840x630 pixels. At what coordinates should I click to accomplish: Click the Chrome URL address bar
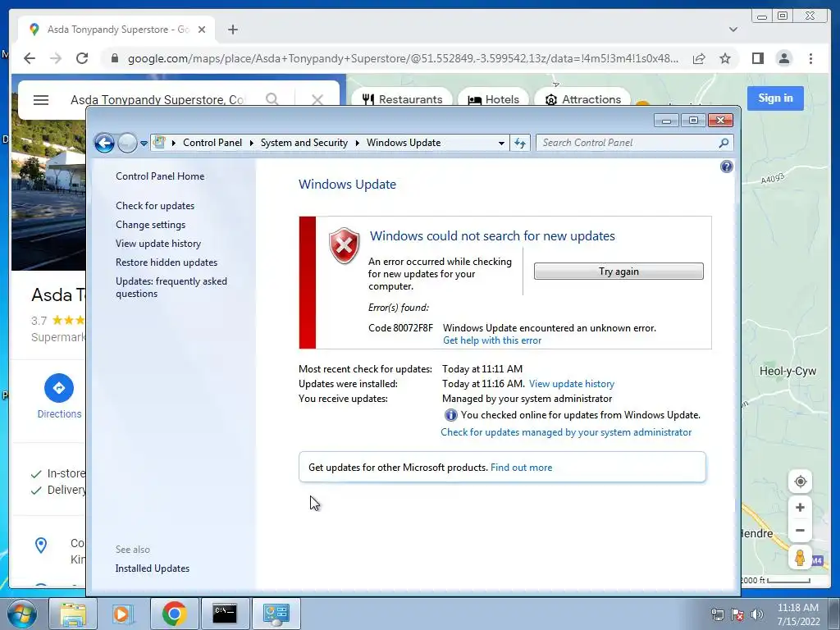click(x=403, y=58)
